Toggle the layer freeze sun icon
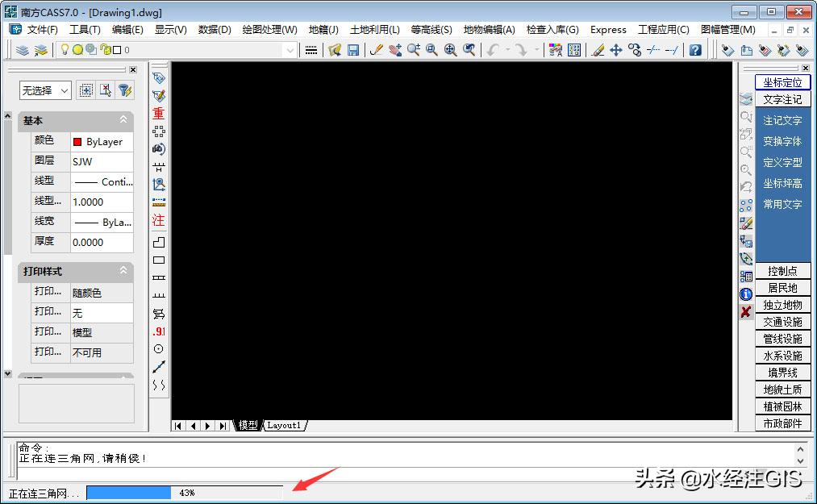The height and width of the screenshot is (504, 817). pos(78,50)
